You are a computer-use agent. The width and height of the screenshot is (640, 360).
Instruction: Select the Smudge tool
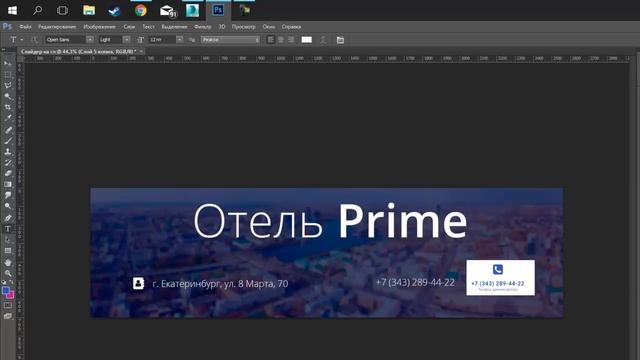[x=8, y=196]
